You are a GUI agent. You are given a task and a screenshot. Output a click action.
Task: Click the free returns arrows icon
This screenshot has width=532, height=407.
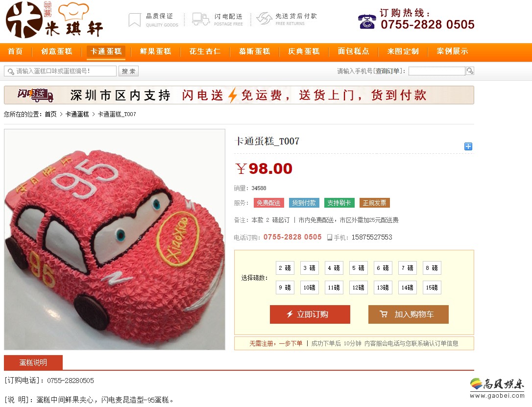pyautogui.click(x=265, y=18)
